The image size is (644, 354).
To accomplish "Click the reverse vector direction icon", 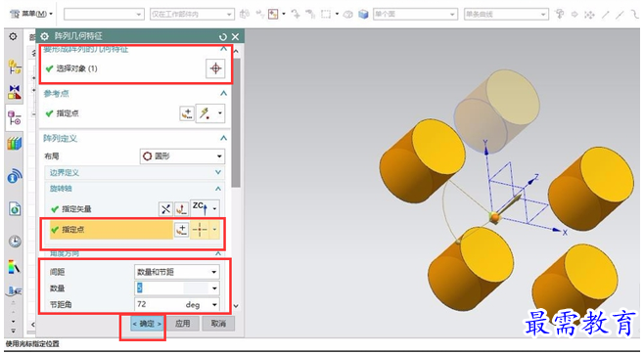I will pyautogui.click(x=165, y=209).
